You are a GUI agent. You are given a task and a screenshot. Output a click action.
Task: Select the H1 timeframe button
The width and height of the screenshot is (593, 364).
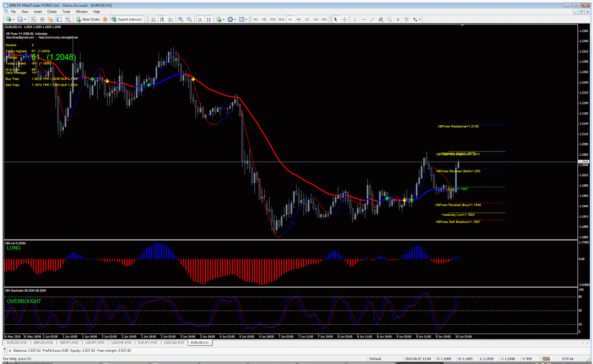(290, 19)
